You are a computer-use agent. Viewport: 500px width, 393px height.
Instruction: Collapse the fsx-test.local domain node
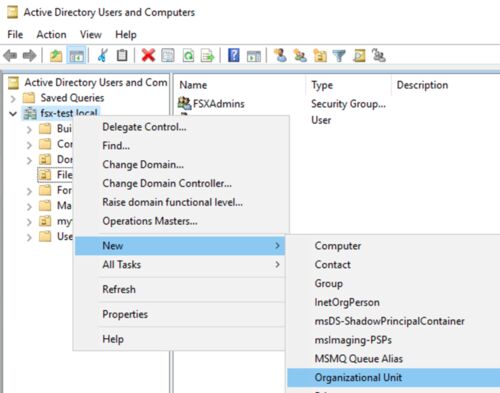point(13,114)
